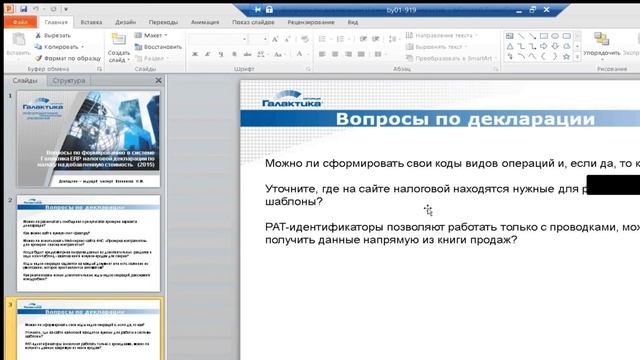The height and width of the screenshot is (360, 640).
Task: Open the Макет layout dropdown
Action: (151, 36)
